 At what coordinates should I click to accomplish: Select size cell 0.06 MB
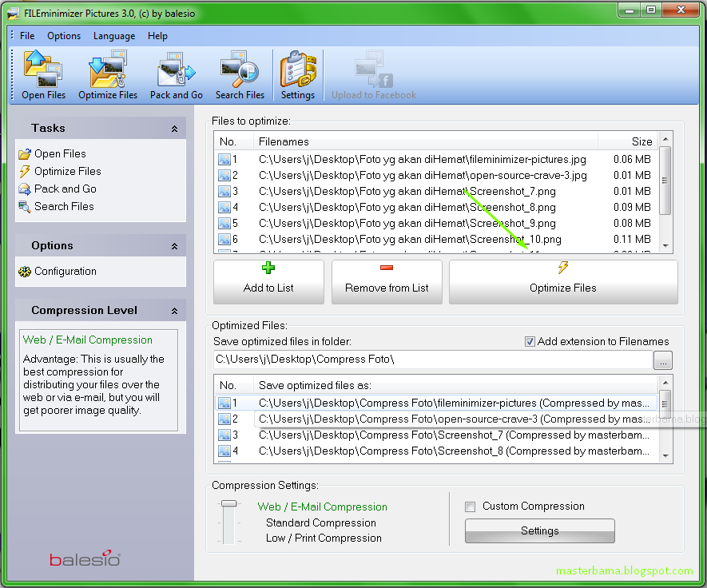pyautogui.click(x=632, y=159)
